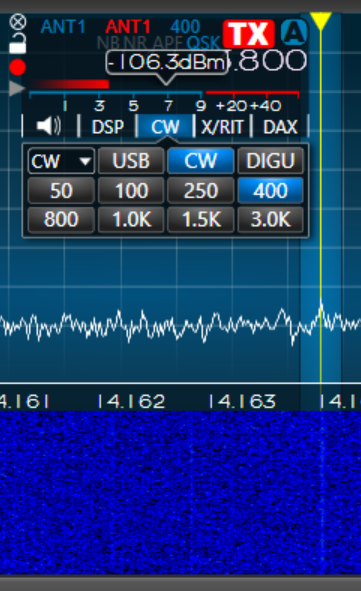Toggle the red TX indicator

tap(248, 34)
